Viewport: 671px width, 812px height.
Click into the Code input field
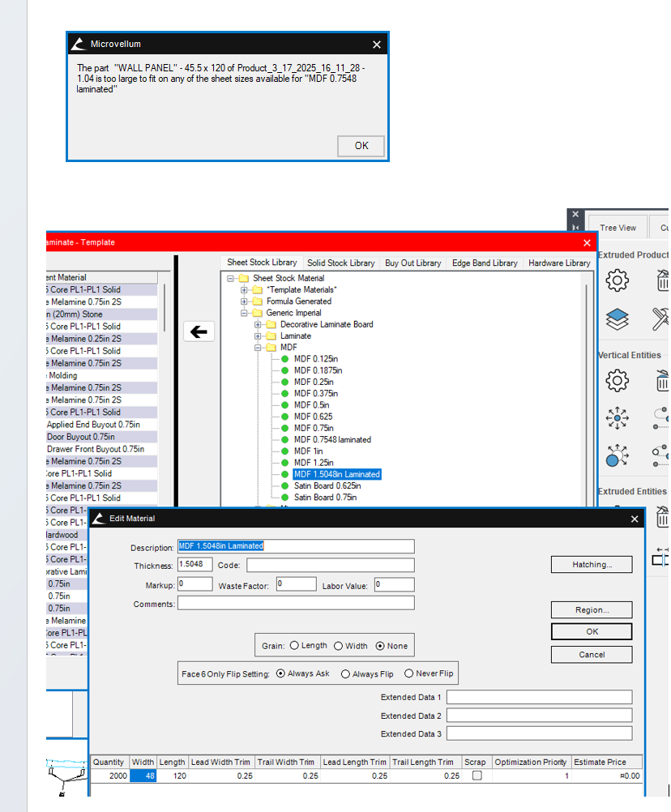click(x=331, y=565)
